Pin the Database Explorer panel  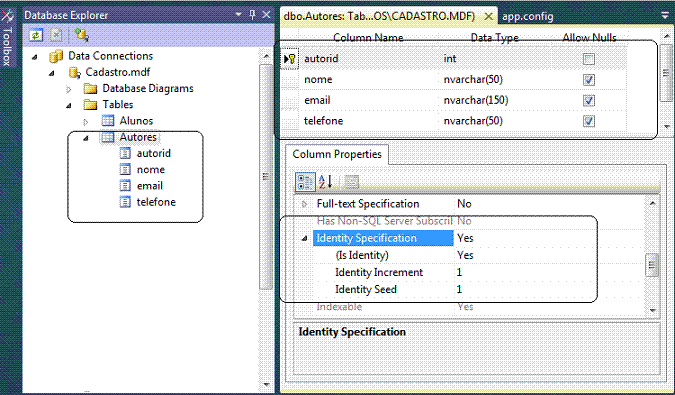pos(253,15)
